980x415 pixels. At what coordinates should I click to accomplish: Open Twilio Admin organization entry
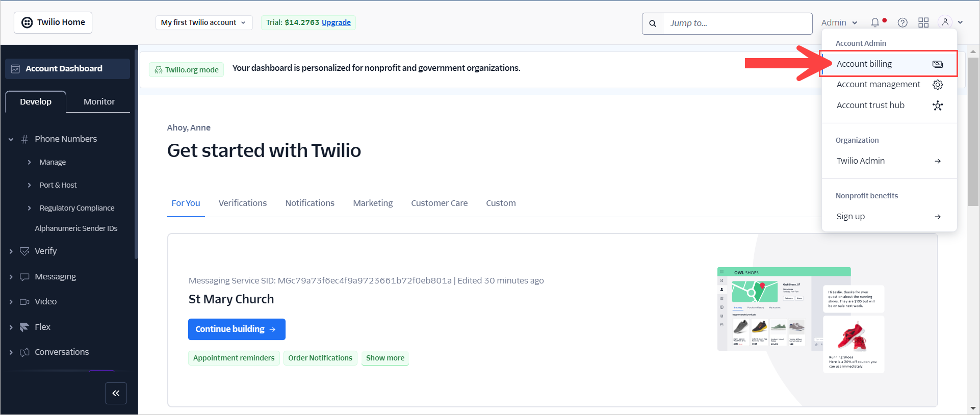[889, 161]
